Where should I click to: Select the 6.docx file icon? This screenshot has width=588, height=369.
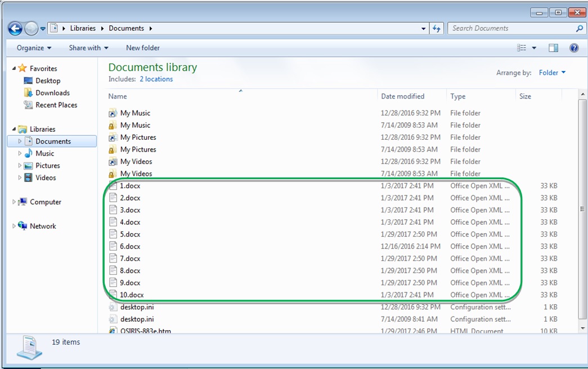point(113,246)
